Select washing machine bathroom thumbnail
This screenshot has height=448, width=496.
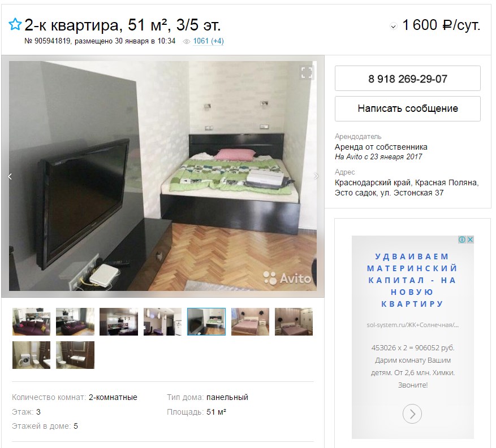point(31,355)
